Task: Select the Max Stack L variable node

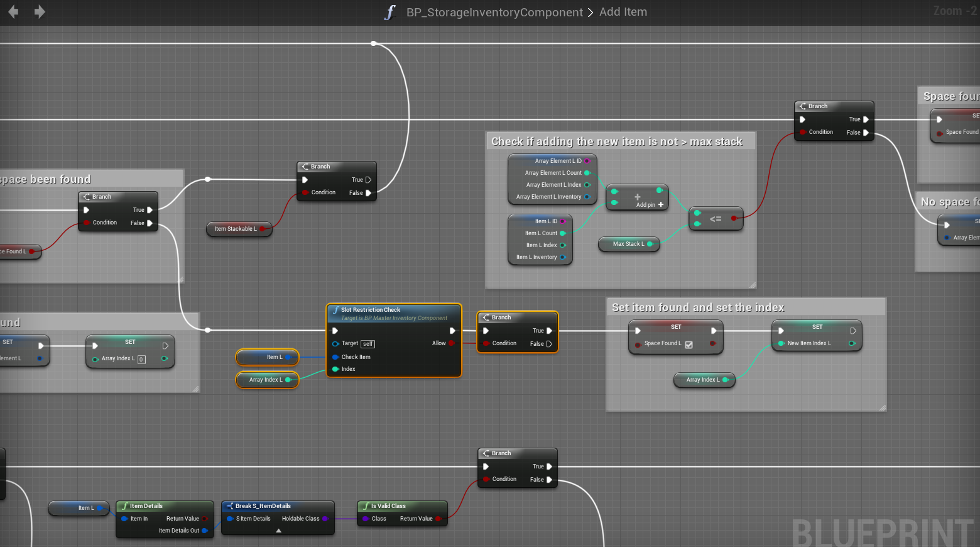Action: pyautogui.click(x=628, y=244)
